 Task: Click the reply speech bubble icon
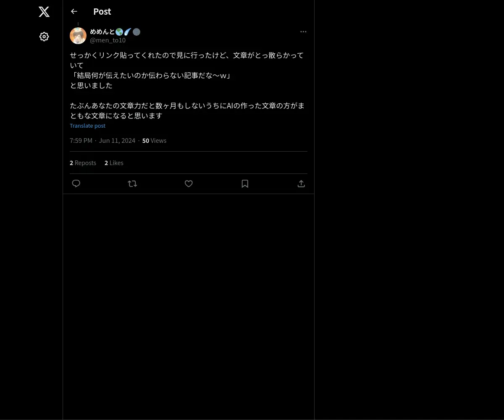[x=76, y=184]
